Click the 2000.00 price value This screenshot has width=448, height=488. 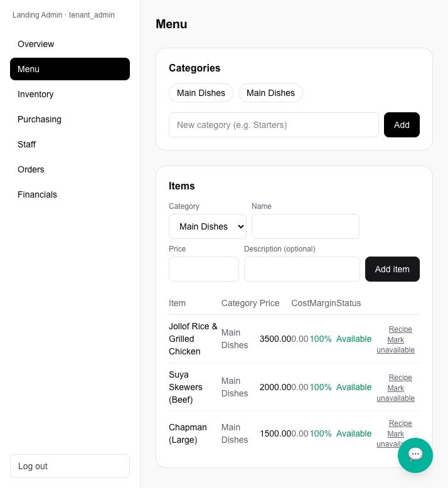pyautogui.click(x=275, y=387)
